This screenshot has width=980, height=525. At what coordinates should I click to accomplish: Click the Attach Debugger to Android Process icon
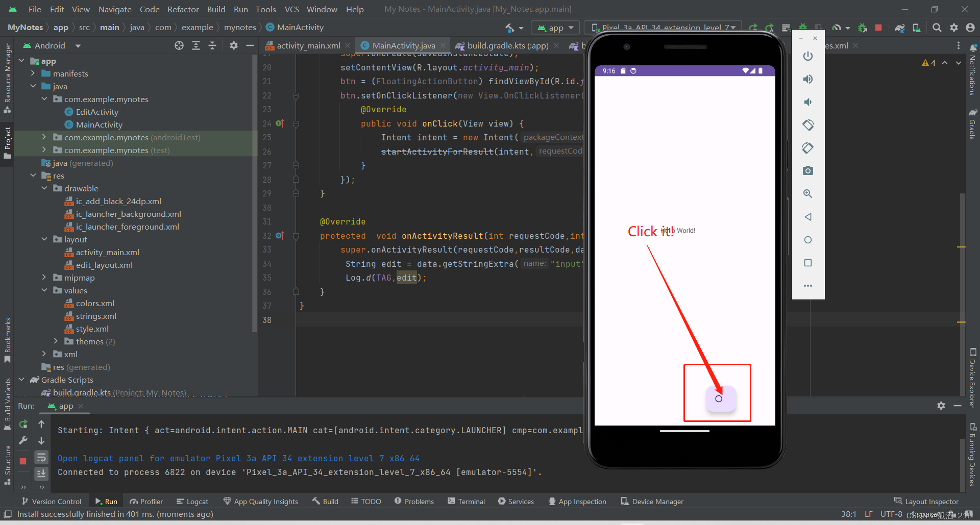[863, 28]
